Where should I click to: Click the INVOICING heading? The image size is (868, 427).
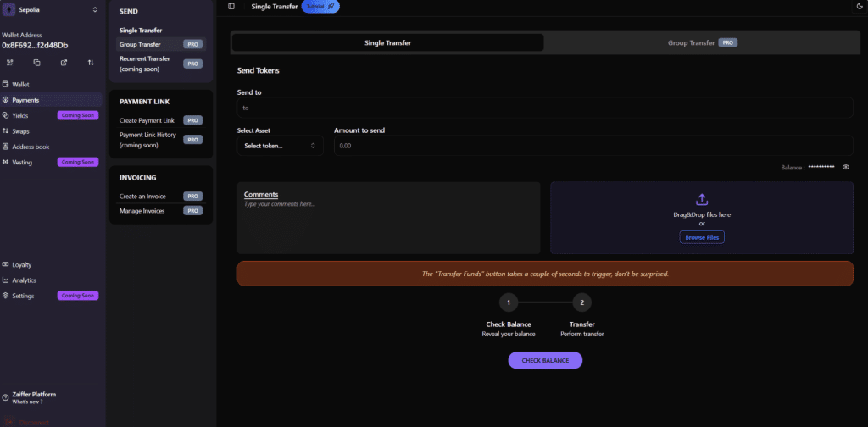point(138,178)
